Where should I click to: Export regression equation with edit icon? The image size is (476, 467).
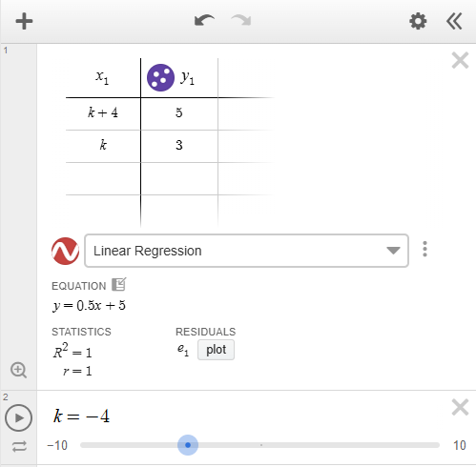(119, 284)
